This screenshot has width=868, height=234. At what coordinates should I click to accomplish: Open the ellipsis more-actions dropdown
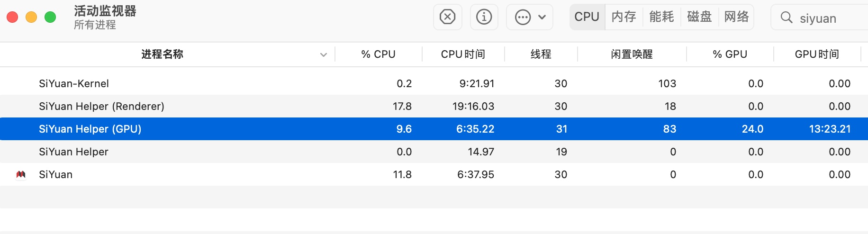pos(530,17)
